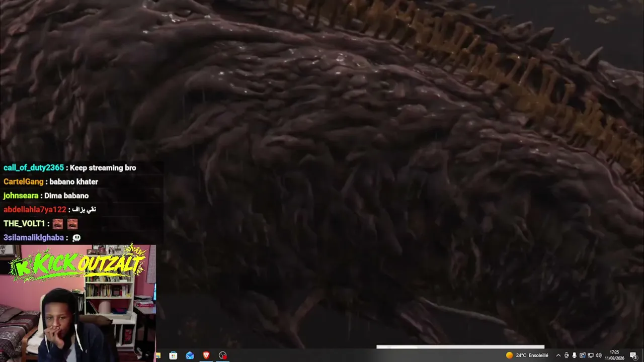
Task: Open the Brave browser taskbar icon
Action: point(206,355)
